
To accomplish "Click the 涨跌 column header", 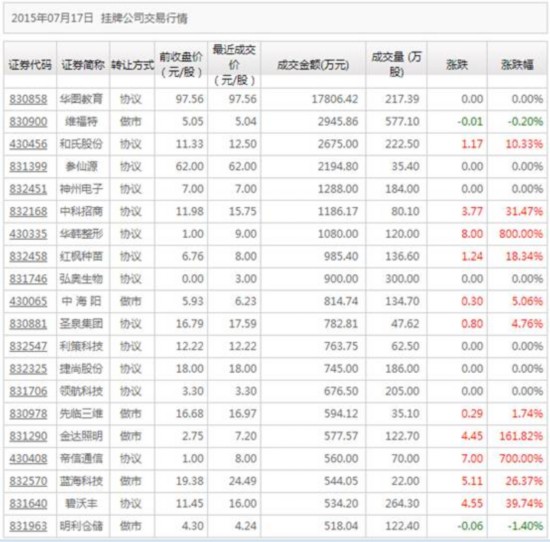I will pos(457,65).
